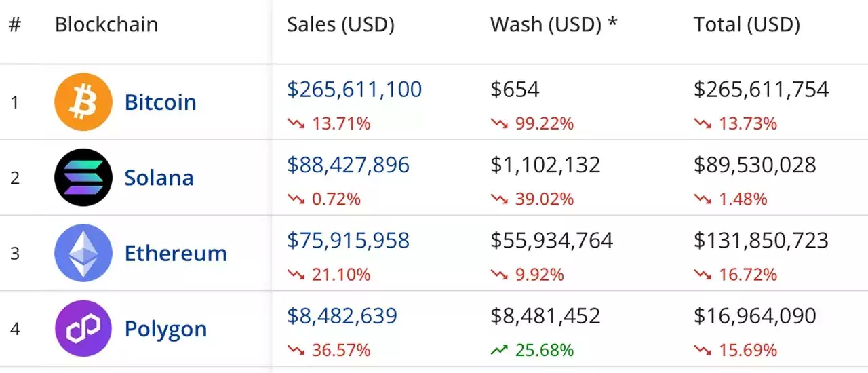Screen dimensions: 868x373
Task: Click Solana sales value $88,427,896
Action: [348, 165]
